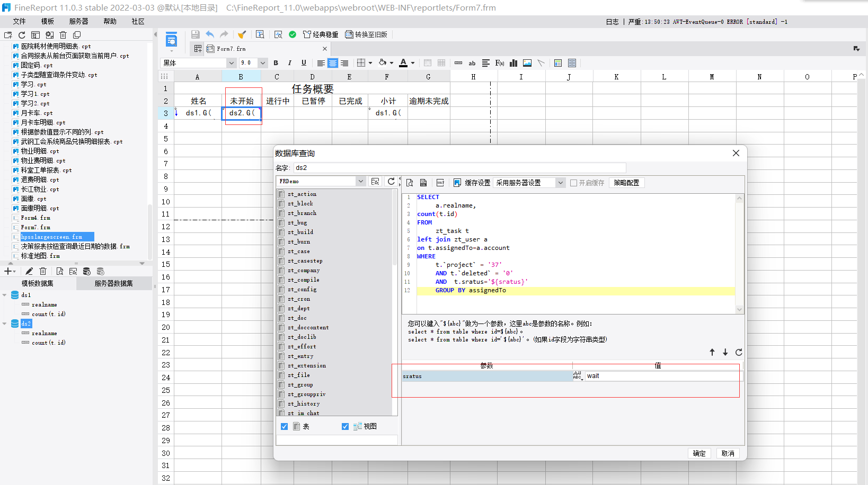
Task: Preview SQL result in query dialog
Action: (410, 183)
